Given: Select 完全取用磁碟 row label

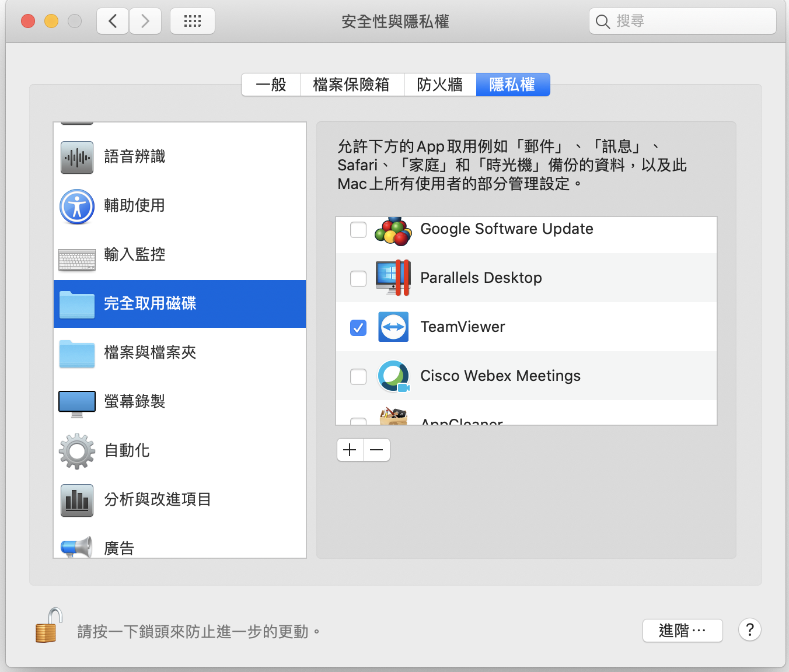Looking at the screenshot, I should coord(150,303).
